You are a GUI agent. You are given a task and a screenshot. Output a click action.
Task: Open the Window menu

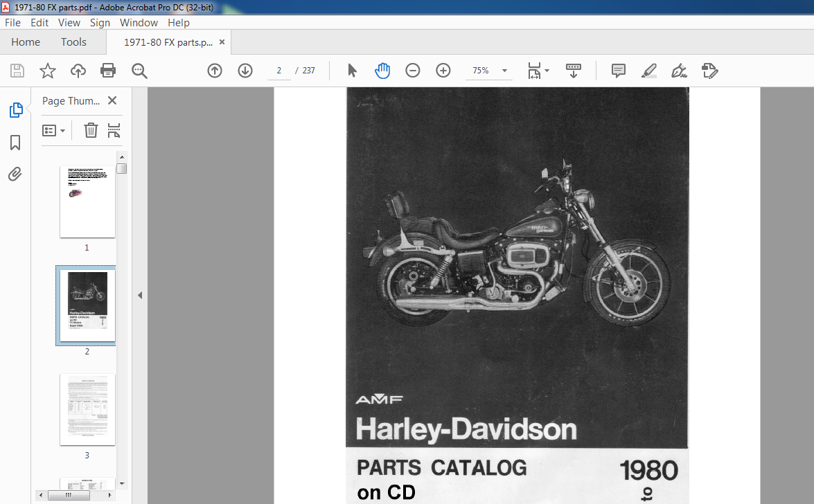tap(139, 23)
